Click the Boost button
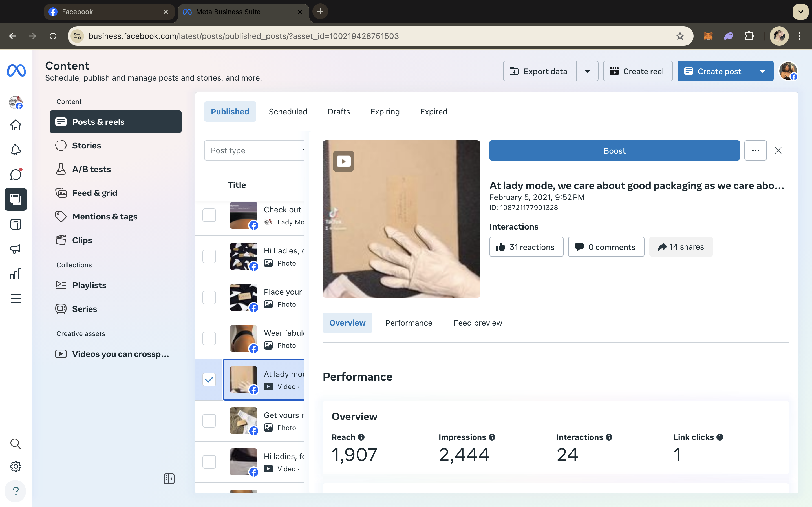812x507 pixels. pos(614,151)
